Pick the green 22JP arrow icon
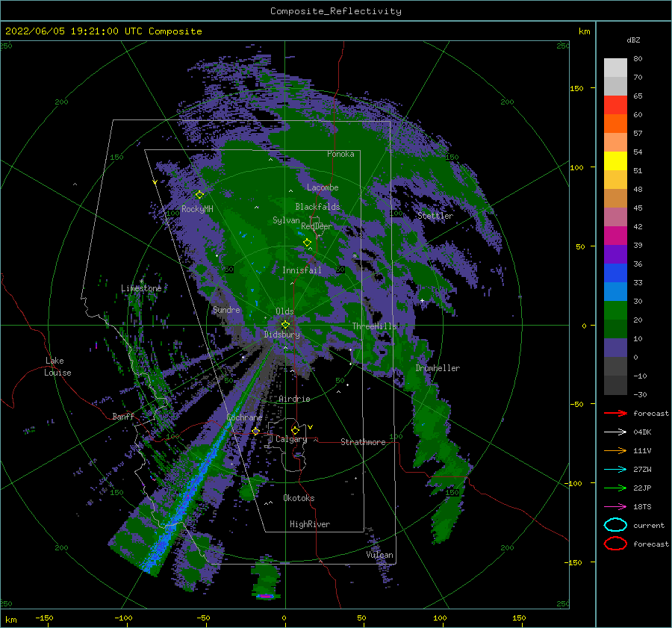 (x=615, y=488)
